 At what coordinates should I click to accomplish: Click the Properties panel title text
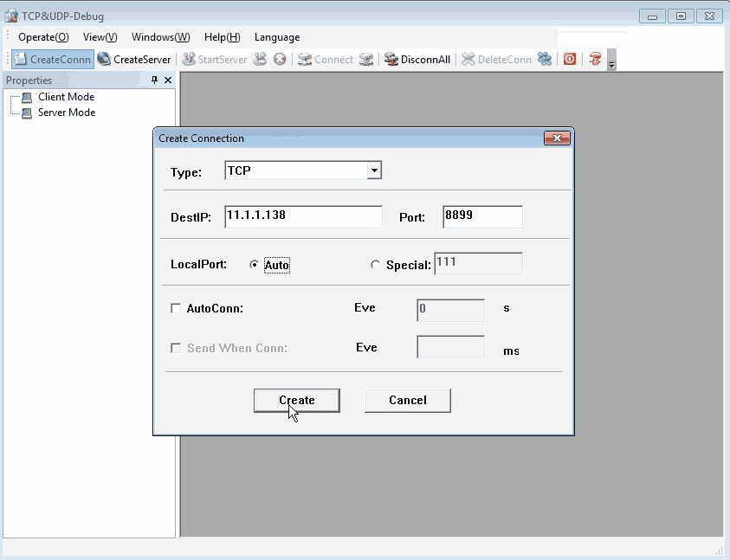(29, 80)
